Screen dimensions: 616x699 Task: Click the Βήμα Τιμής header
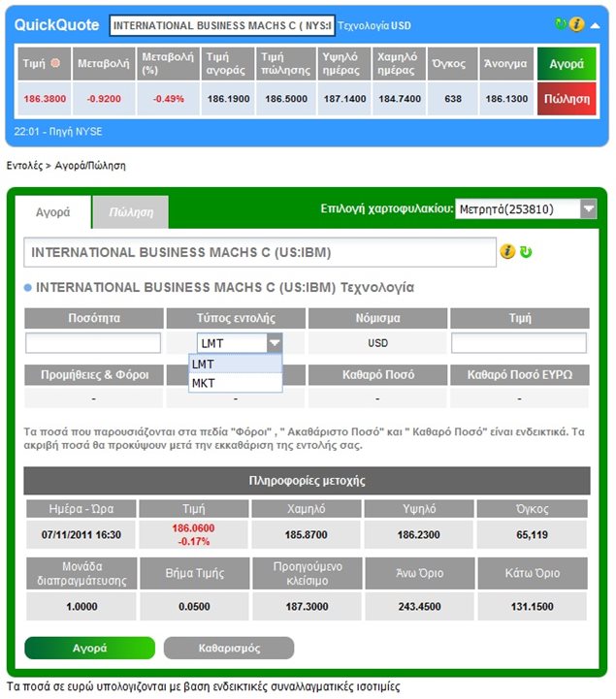[194, 573]
